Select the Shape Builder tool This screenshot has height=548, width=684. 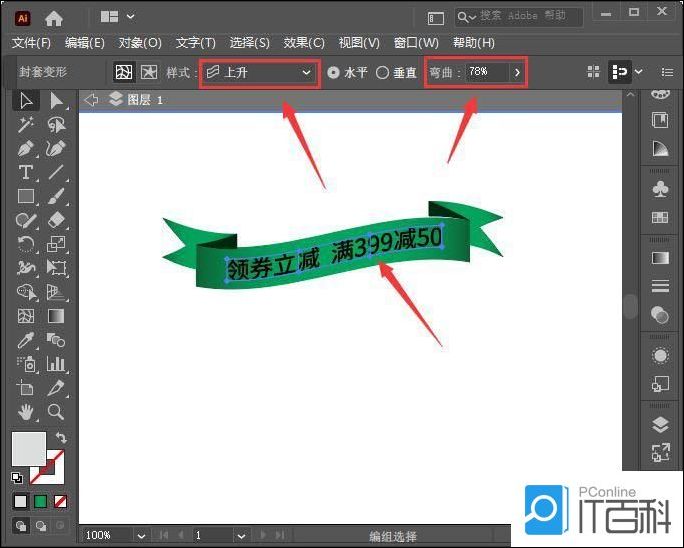coord(26,291)
